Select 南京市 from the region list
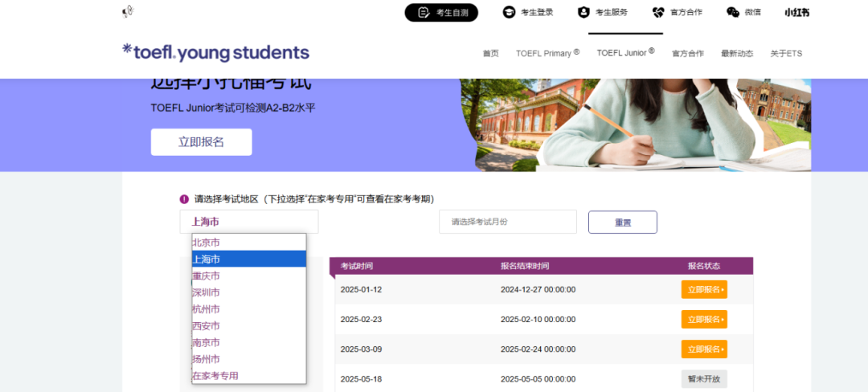This screenshot has height=392, width=868. tap(249, 342)
